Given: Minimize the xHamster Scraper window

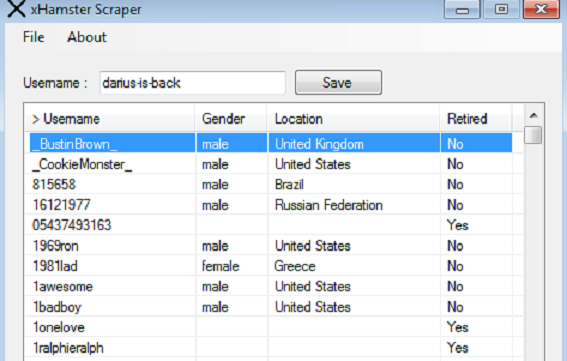Looking at the screenshot, I should 462,9.
